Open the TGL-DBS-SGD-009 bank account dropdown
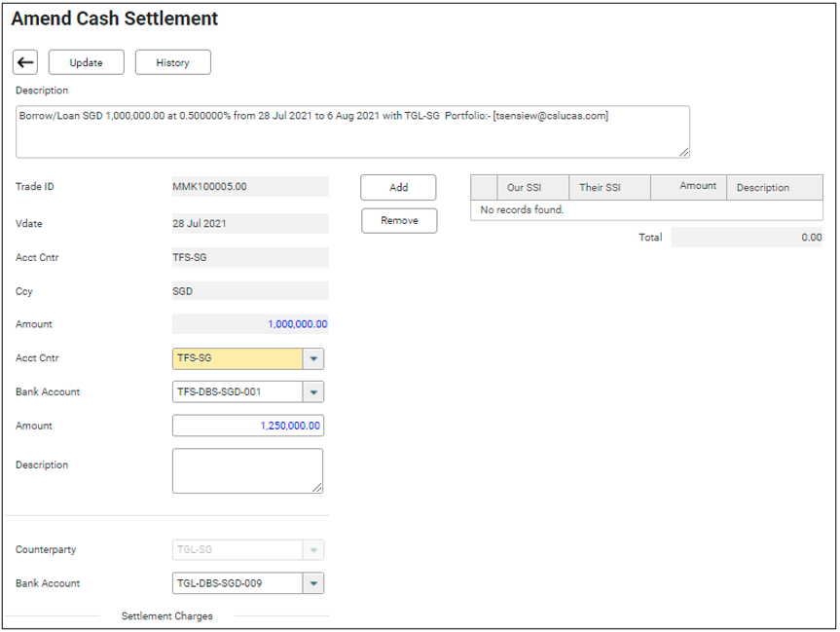840x632 pixels. tap(313, 583)
